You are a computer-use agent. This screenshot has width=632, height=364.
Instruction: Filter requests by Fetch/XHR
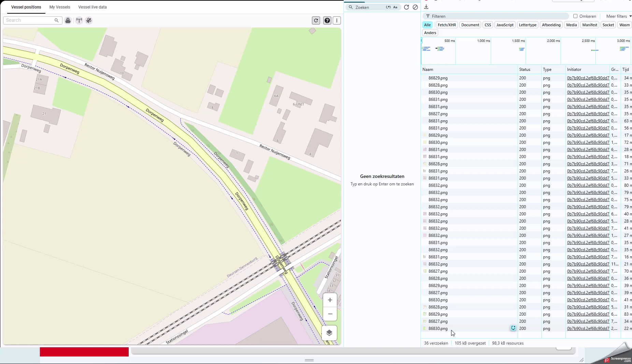(447, 25)
